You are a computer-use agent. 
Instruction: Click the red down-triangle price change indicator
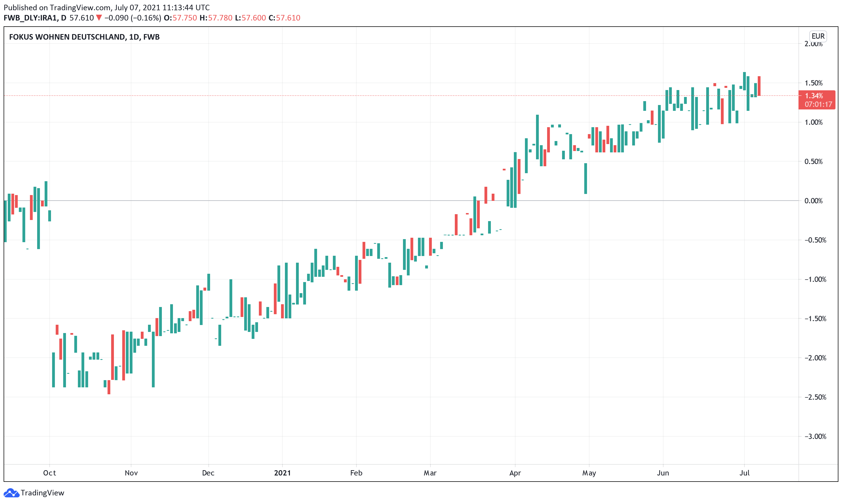[x=99, y=18]
